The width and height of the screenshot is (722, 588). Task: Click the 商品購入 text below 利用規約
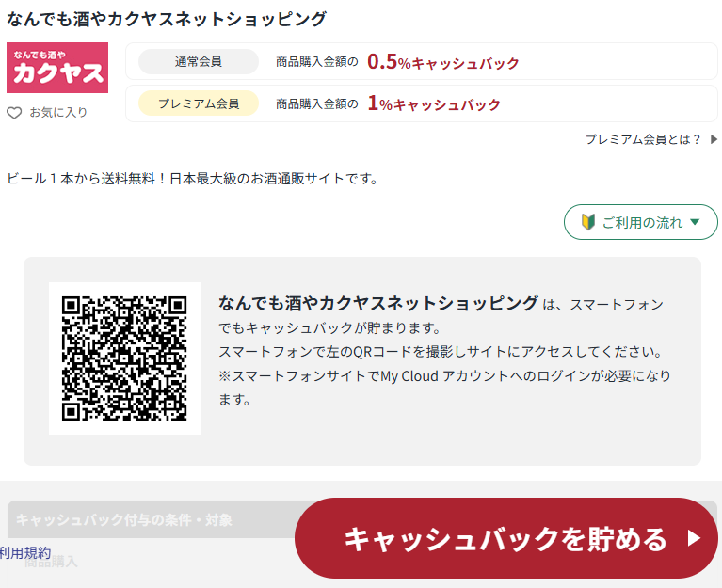point(52,563)
